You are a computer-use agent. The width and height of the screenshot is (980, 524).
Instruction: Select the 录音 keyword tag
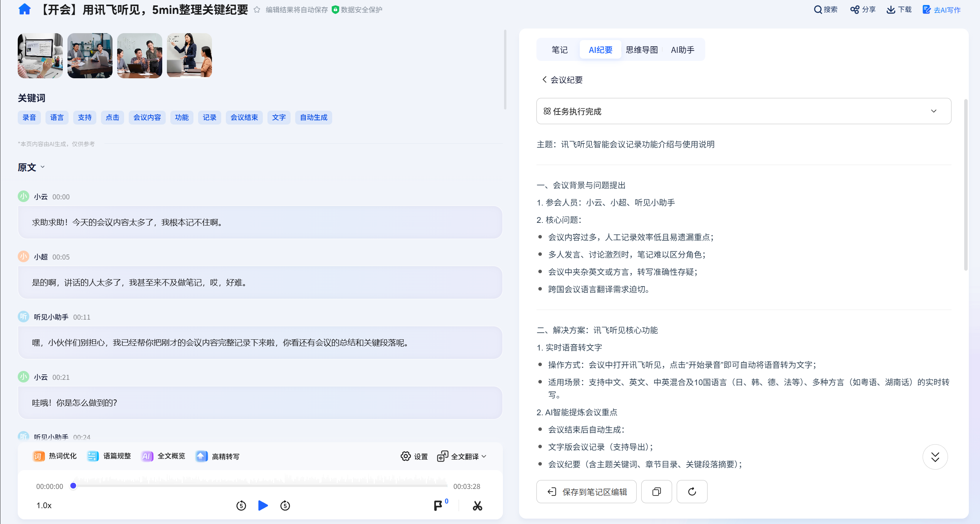[29, 117]
